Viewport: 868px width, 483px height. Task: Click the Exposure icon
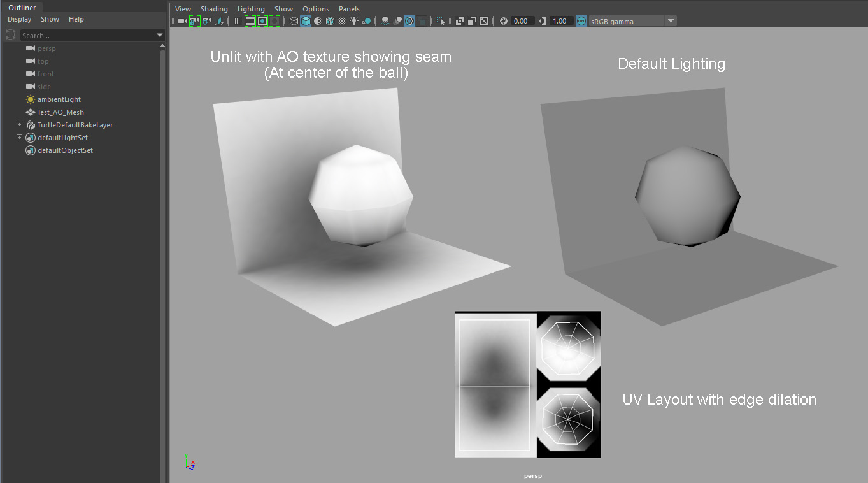[x=504, y=21]
